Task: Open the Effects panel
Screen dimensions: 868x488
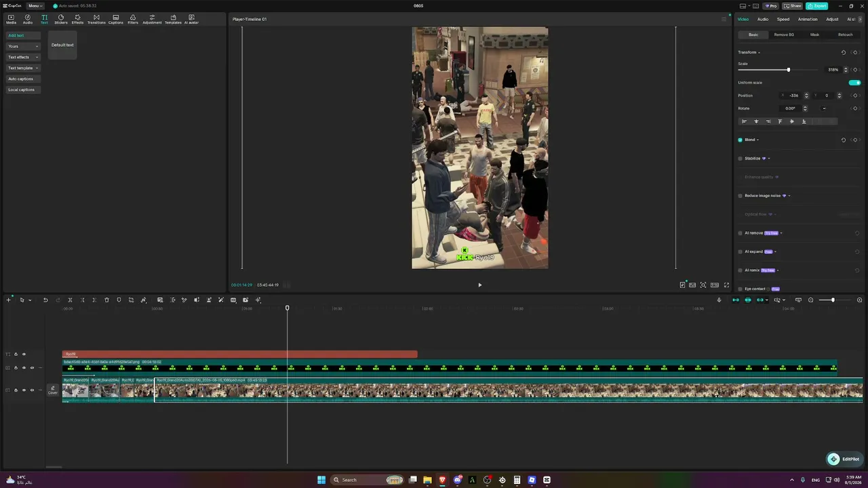Action: point(77,19)
